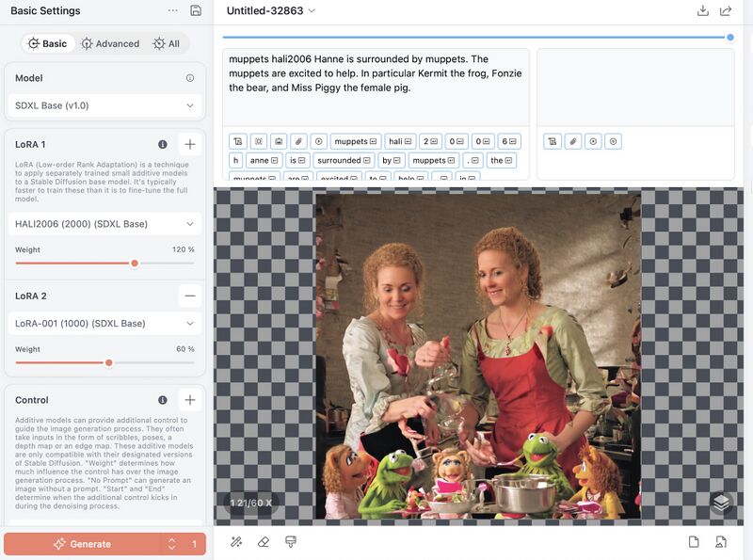Open the Basic Settings ellipsis menu
Image resolution: width=753 pixels, height=560 pixels.
click(172, 11)
